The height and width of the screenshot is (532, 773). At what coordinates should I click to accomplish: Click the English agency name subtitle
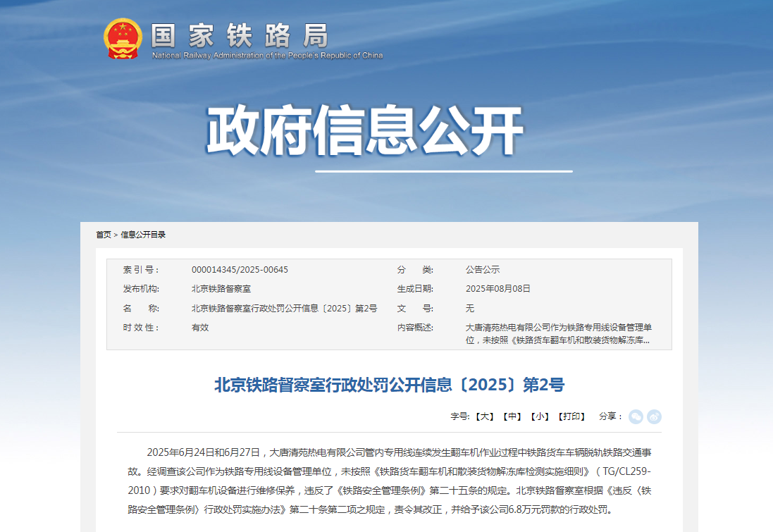pos(267,55)
